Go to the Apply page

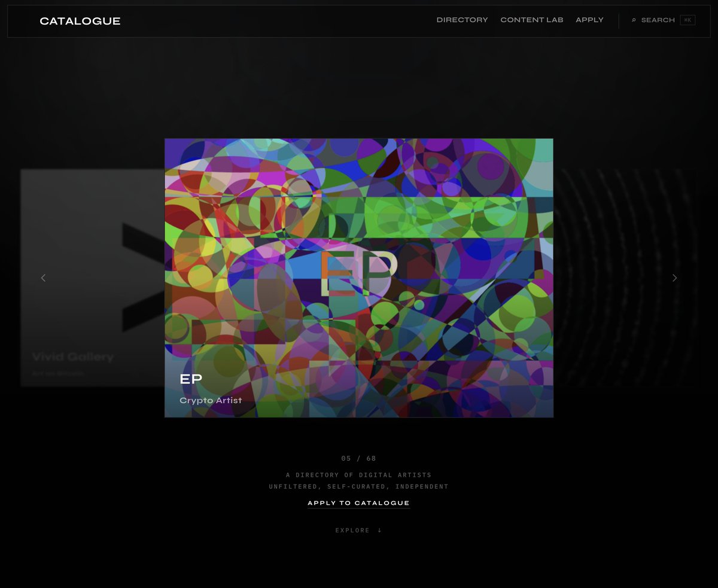589,20
